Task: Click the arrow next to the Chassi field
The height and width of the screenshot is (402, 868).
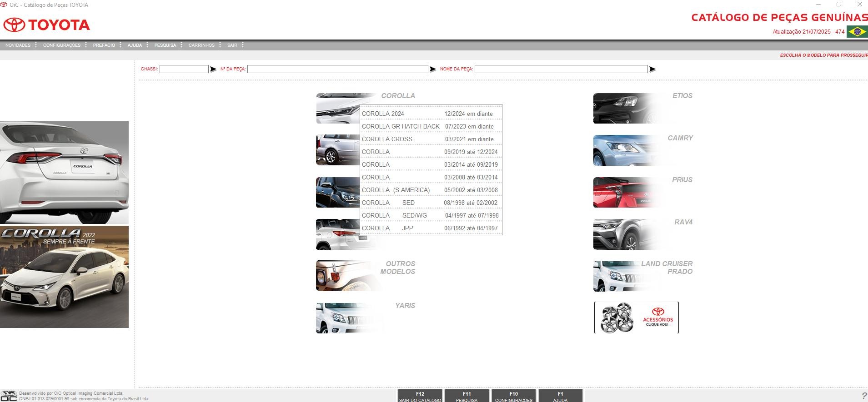Action: pos(213,69)
